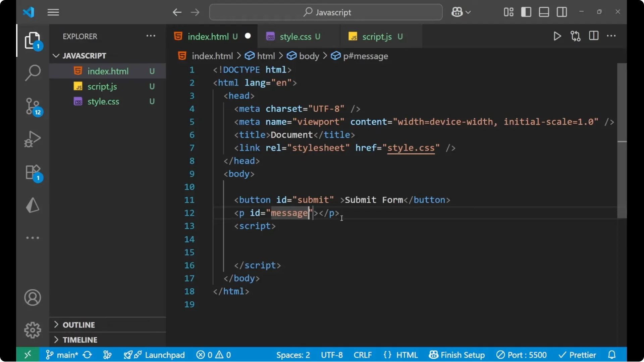Open the Run and Debug view
Image resolution: width=644 pixels, height=362 pixels.
pos(33,139)
